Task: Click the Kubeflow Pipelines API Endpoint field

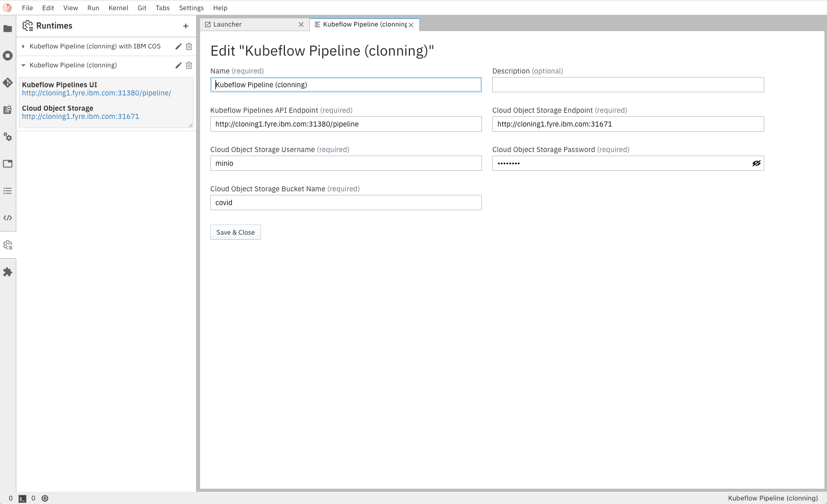Action: click(346, 124)
